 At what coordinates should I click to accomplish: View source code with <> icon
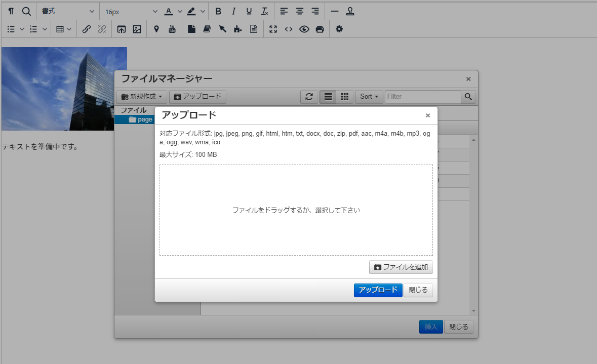coord(289,29)
